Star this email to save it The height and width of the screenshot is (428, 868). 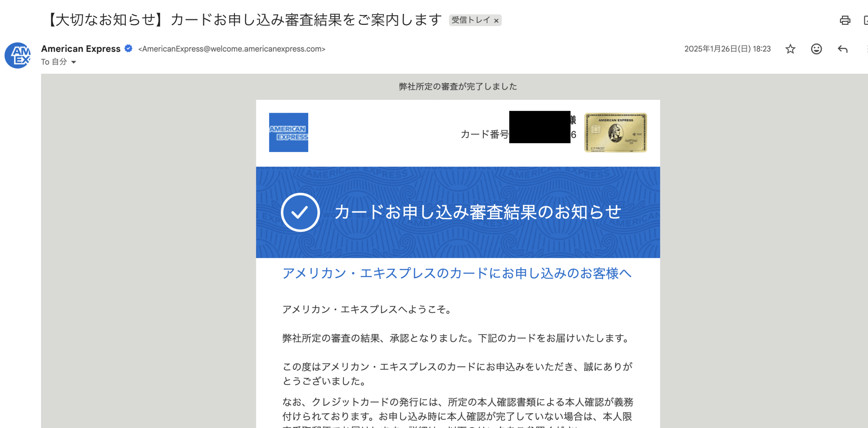(x=790, y=49)
